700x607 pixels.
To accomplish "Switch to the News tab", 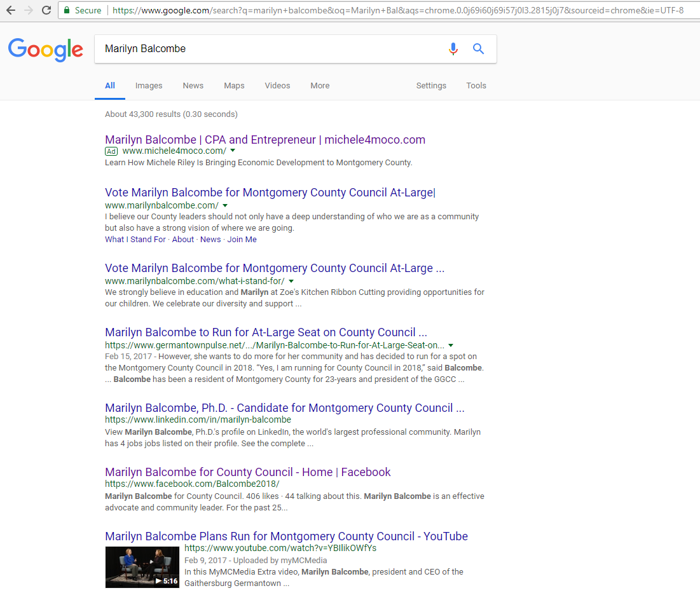I will pyautogui.click(x=193, y=86).
